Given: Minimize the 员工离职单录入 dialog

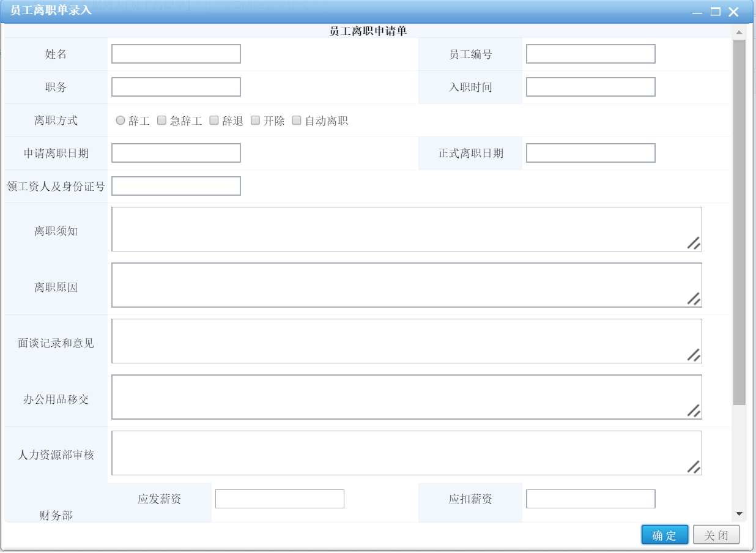Looking at the screenshot, I should (697, 12).
